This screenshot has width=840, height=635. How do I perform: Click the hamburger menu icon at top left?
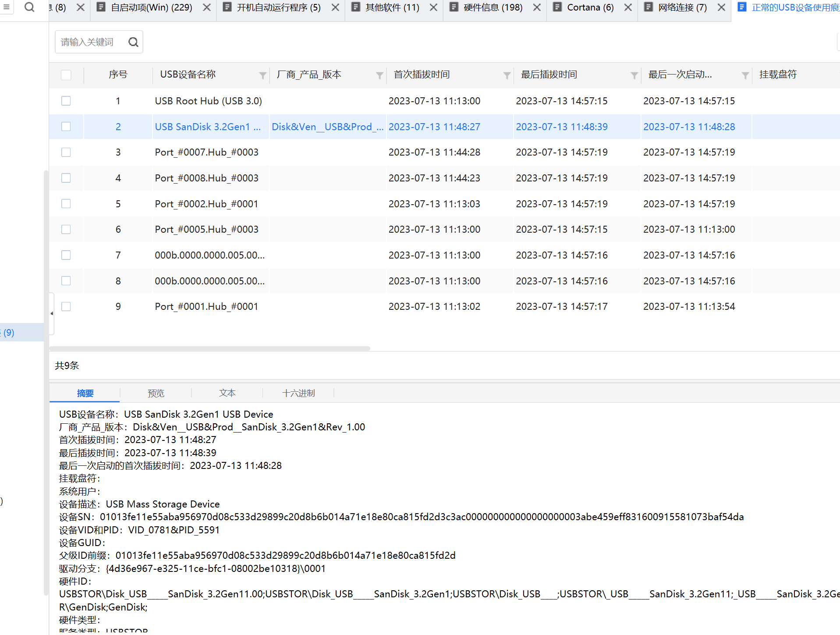pyautogui.click(x=6, y=7)
